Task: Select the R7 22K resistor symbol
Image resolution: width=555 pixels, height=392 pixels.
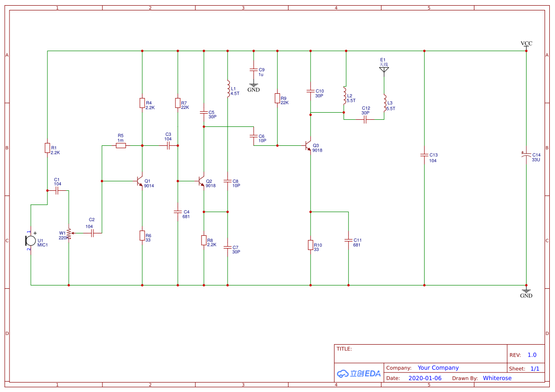Action: pos(178,103)
